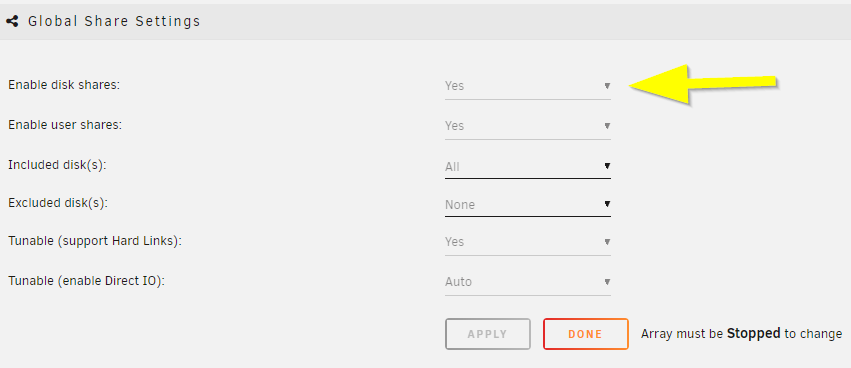Select the Tunable (enable Direct IO) label
This screenshot has height=368, width=851.
coord(86,281)
